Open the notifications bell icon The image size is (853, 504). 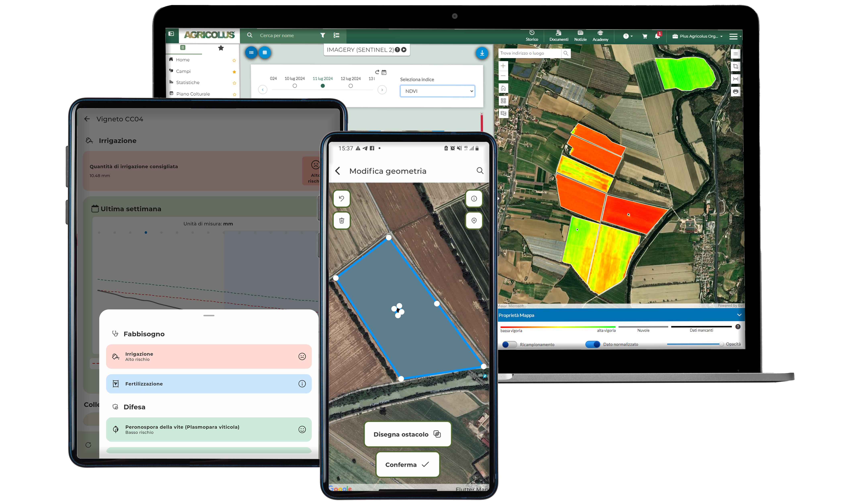tap(657, 36)
